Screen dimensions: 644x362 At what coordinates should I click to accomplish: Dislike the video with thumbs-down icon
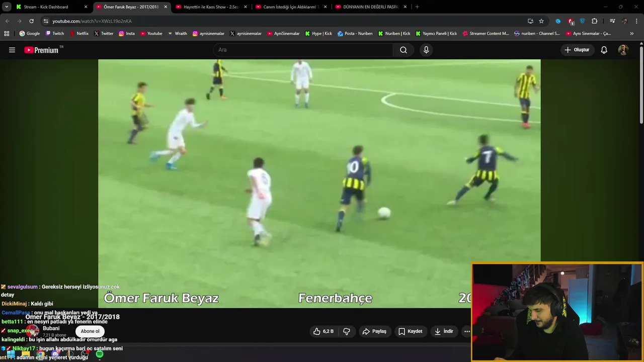[347, 331]
